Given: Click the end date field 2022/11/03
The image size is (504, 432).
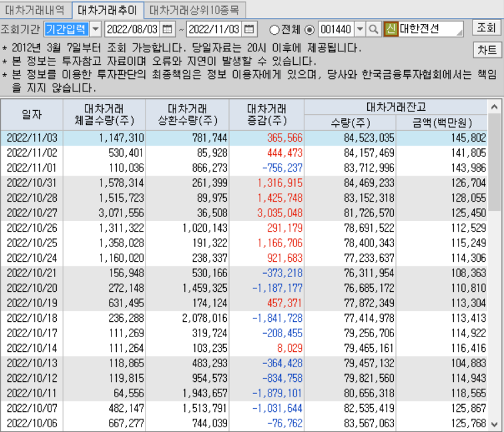Looking at the screenshot, I should (214, 29).
